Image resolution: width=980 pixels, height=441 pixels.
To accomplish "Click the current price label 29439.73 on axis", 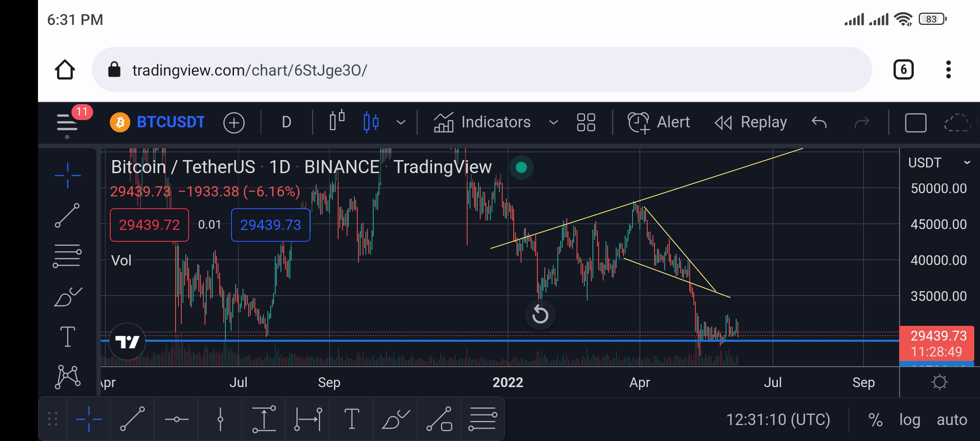I will 937,343.
